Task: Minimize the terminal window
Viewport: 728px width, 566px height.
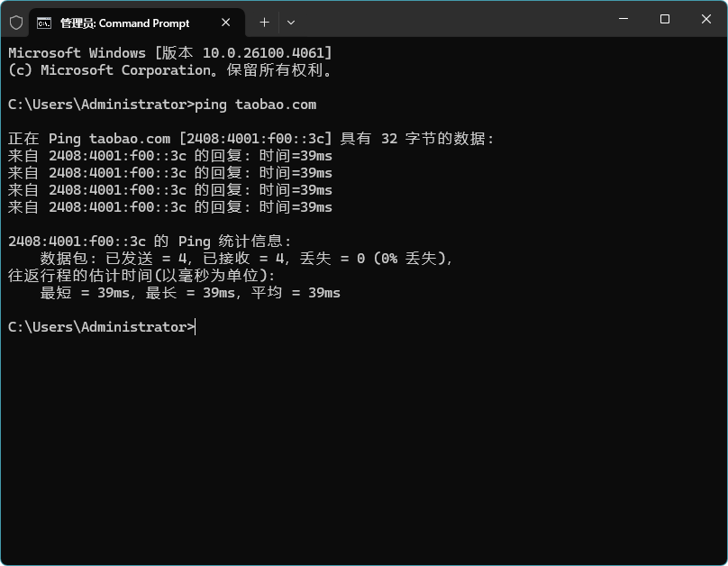Action: tap(623, 19)
